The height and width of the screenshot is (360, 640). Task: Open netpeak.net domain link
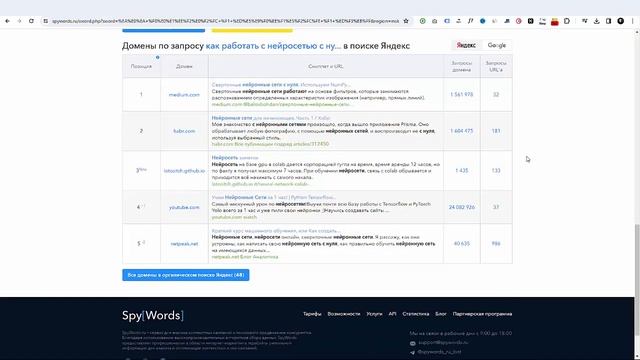pos(184,244)
